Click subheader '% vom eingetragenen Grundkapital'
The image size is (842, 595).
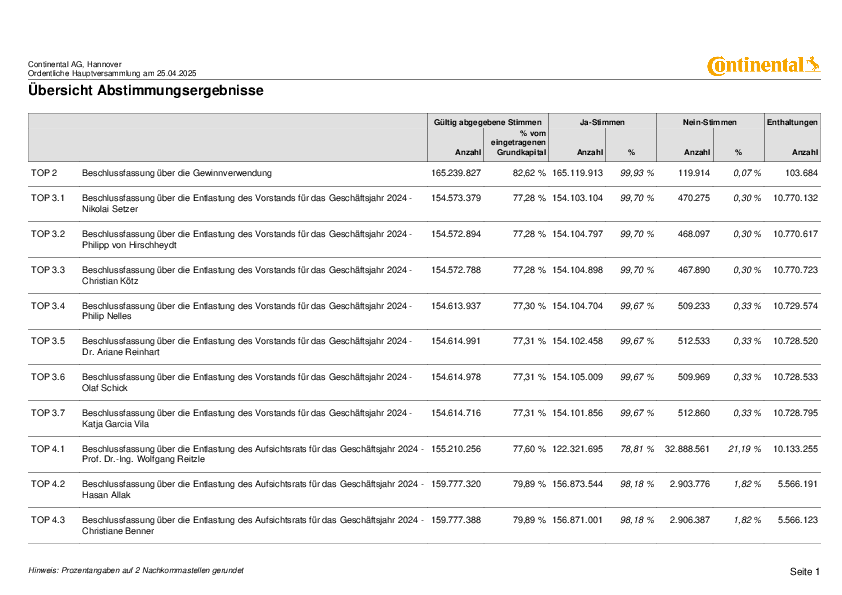coord(518,143)
